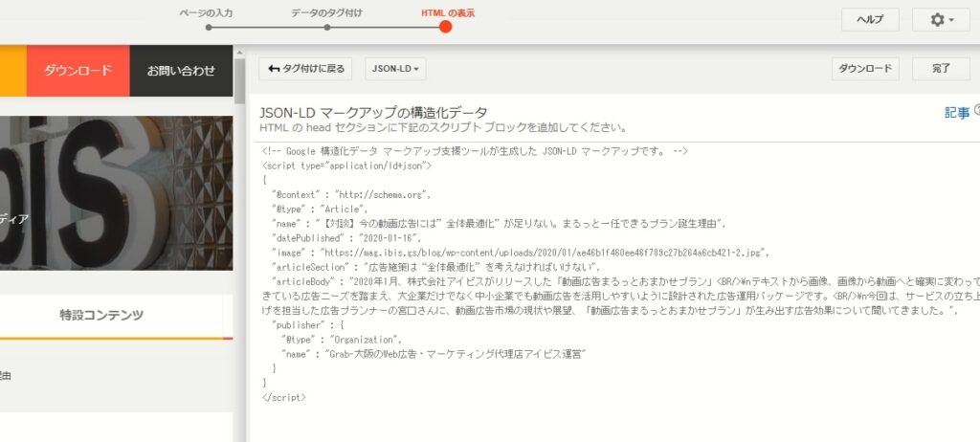Screen dimensions: 980x442
Task: Click the script type application/ld+json line
Action: pyautogui.click(x=346, y=166)
